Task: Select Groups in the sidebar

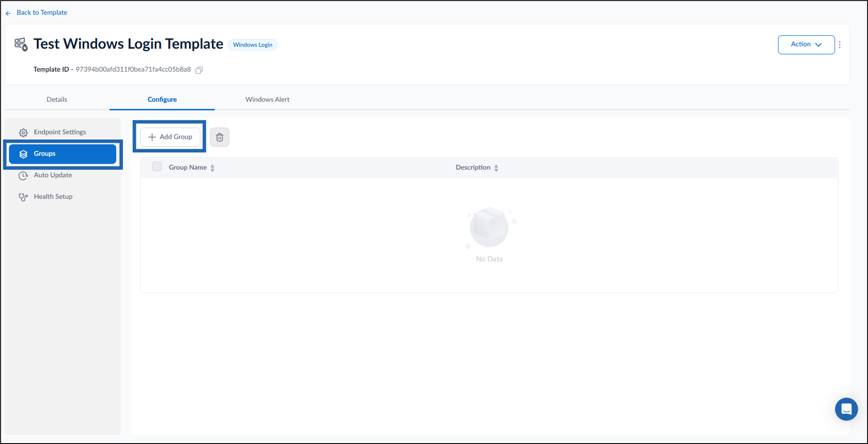Action: (x=63, y=154)
